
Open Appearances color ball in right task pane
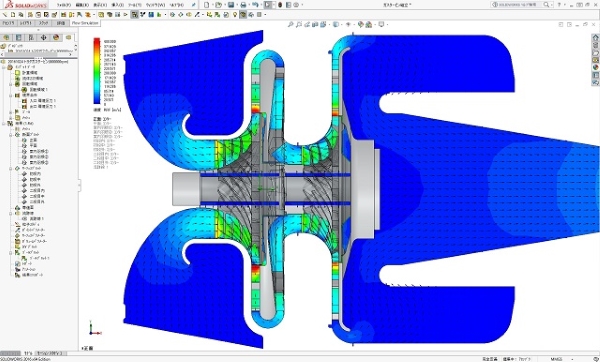[595, 67]
